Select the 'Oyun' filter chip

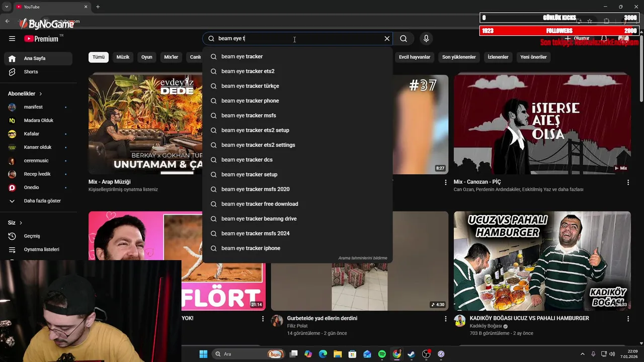[147, 57]
